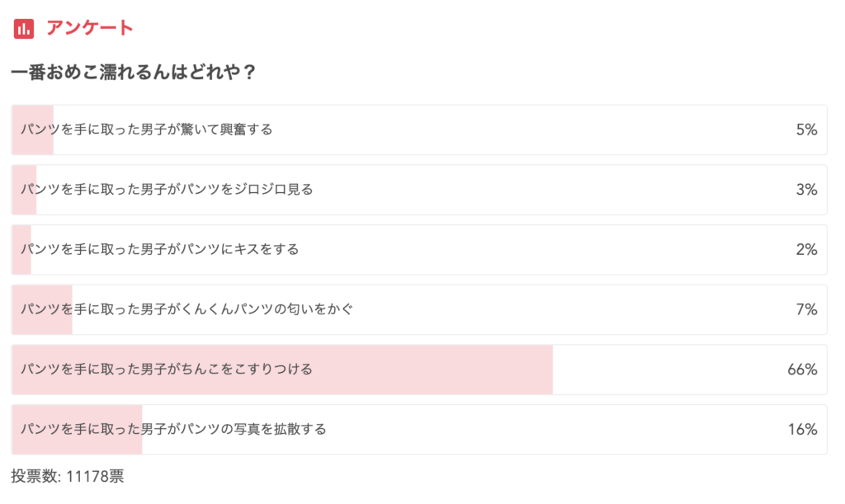Choose the poll option with 16% votes
The height and width of the screenshot is (504, 845).
(418, 429)
